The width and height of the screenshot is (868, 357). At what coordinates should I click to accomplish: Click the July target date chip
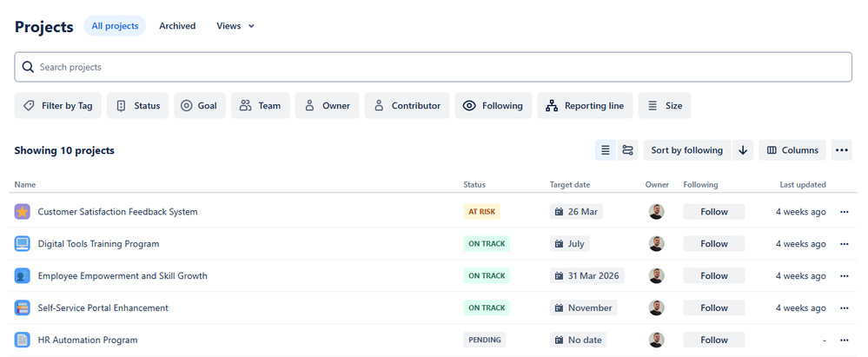coord(570,243)
